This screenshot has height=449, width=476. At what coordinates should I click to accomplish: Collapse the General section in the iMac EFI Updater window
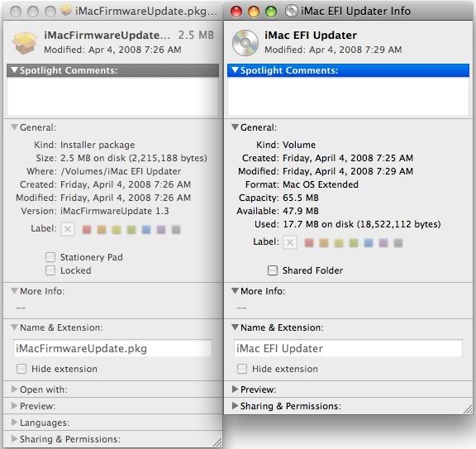235,127
